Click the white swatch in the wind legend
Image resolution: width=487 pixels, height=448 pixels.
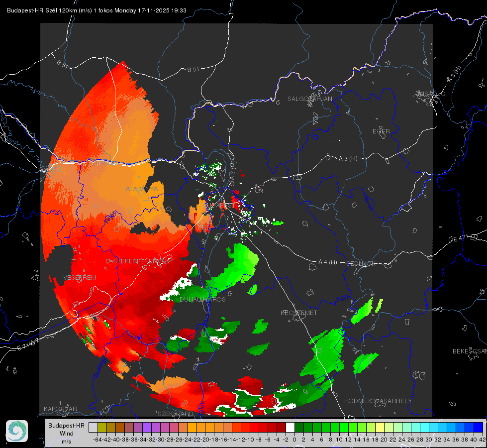290,428
